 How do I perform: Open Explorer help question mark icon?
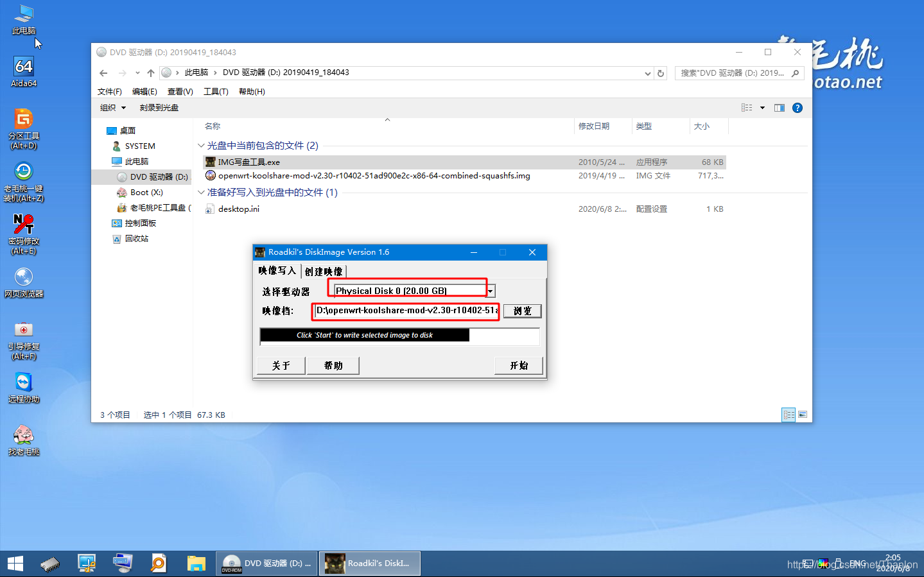click(x=798, y=108)
